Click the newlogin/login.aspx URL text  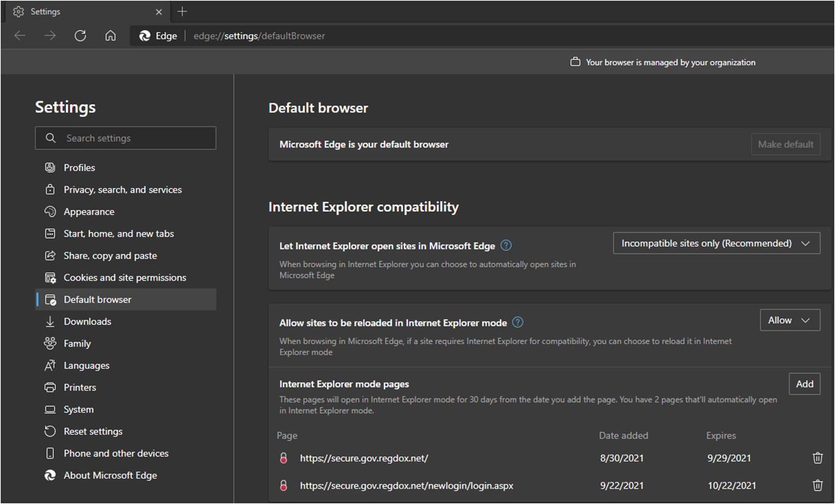[406, 486]
